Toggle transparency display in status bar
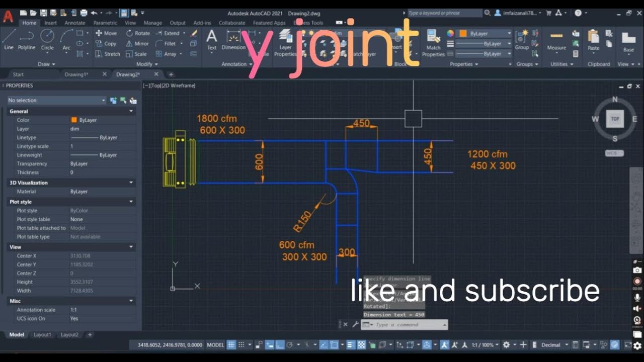Viewport: 644px width, 362px height. coord(361,345)
